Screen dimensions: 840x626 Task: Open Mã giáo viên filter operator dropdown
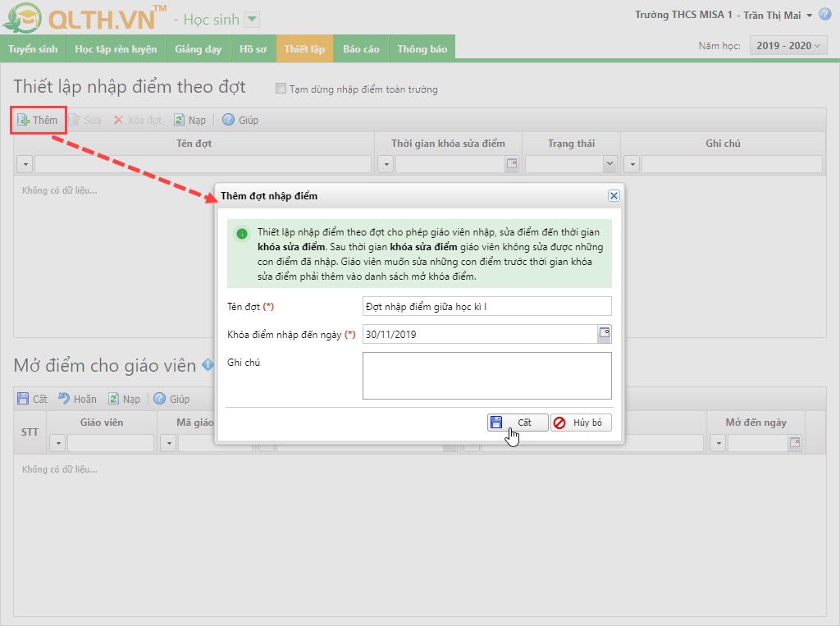click(x=168, y=443)
